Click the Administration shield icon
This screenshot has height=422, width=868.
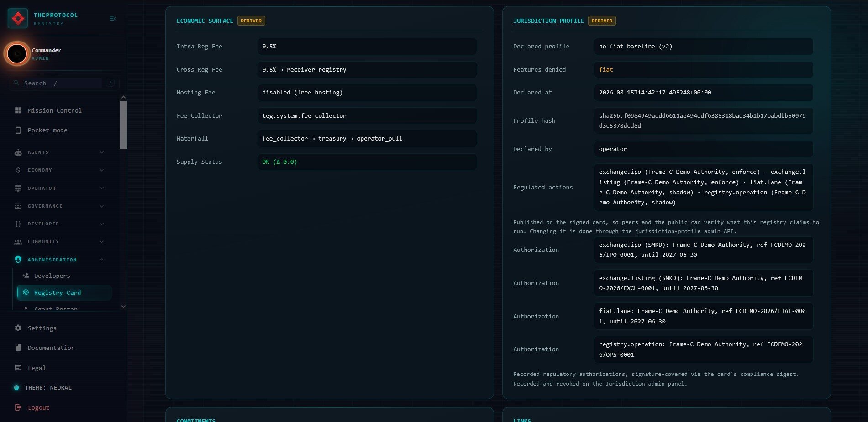pos(18,260)
